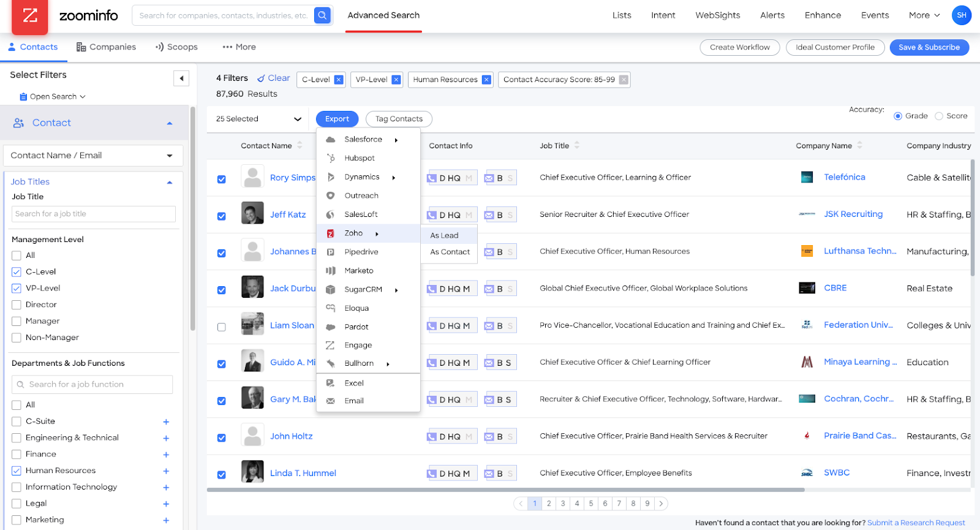Expand the Bullhorn submenu arrow

(x=388, y=364)
